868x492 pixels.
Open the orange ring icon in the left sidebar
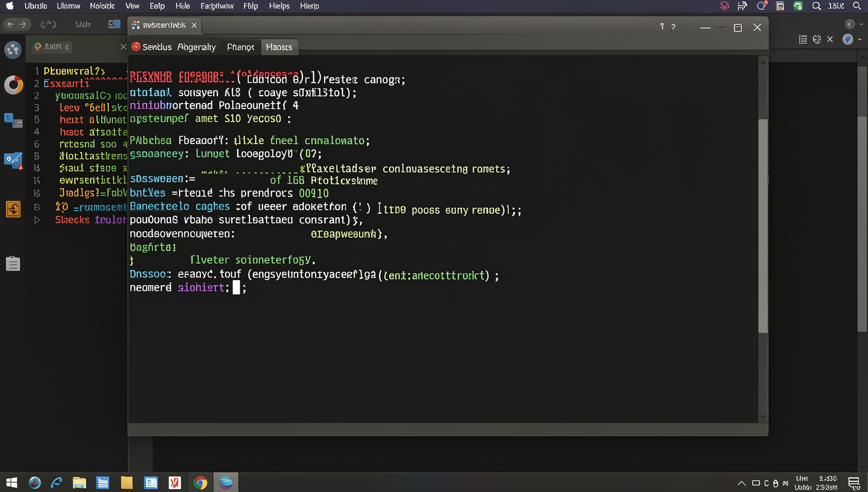[14, 85]
